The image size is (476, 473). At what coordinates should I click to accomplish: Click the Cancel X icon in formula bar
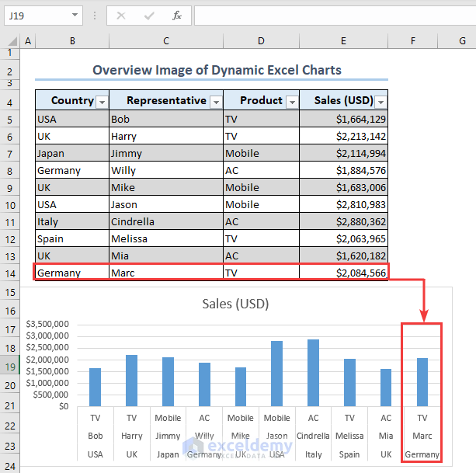pos(121,15)
